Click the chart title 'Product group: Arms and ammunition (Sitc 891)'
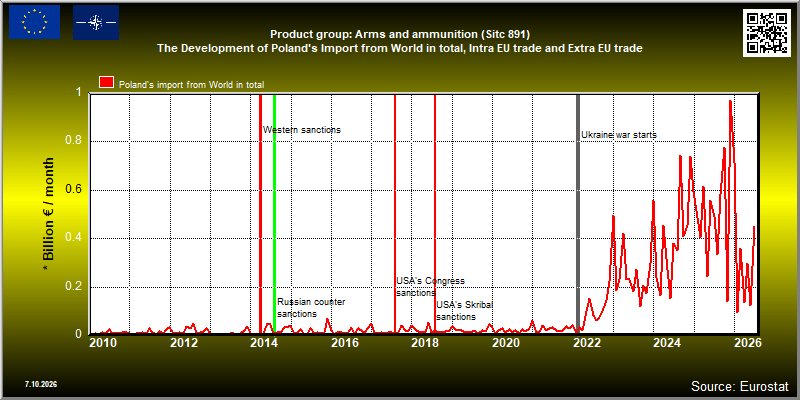 [400, 35]
